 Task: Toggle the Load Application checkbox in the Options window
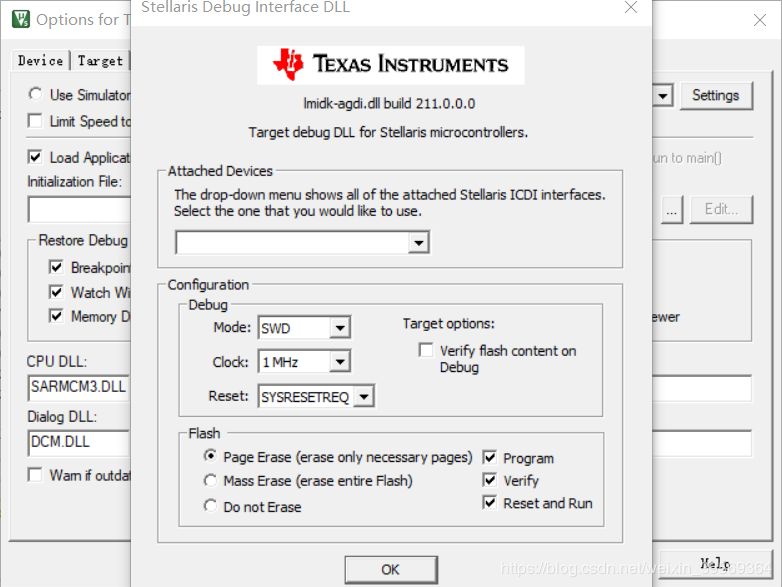click(x=35, y=157)
